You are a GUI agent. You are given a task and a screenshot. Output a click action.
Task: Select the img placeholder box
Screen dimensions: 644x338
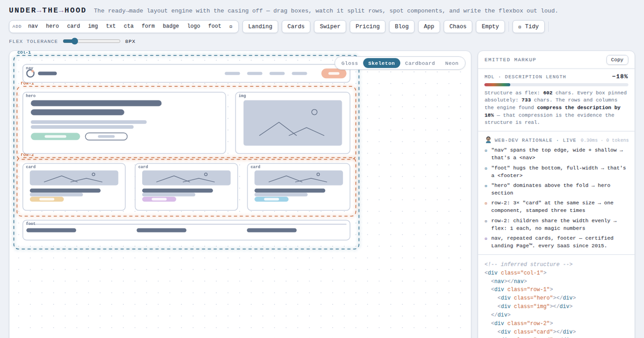click(x=292, y=123)
